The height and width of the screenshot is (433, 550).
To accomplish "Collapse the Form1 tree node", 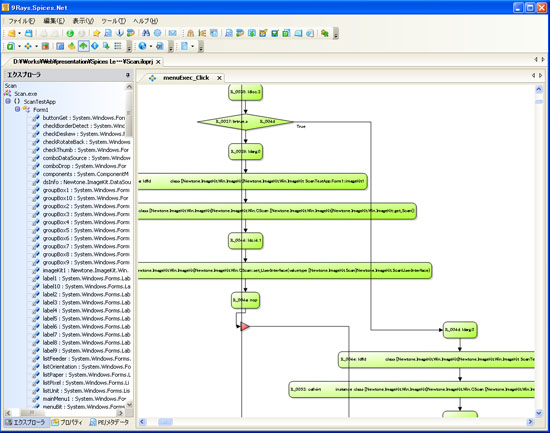I will coord(17,109).
